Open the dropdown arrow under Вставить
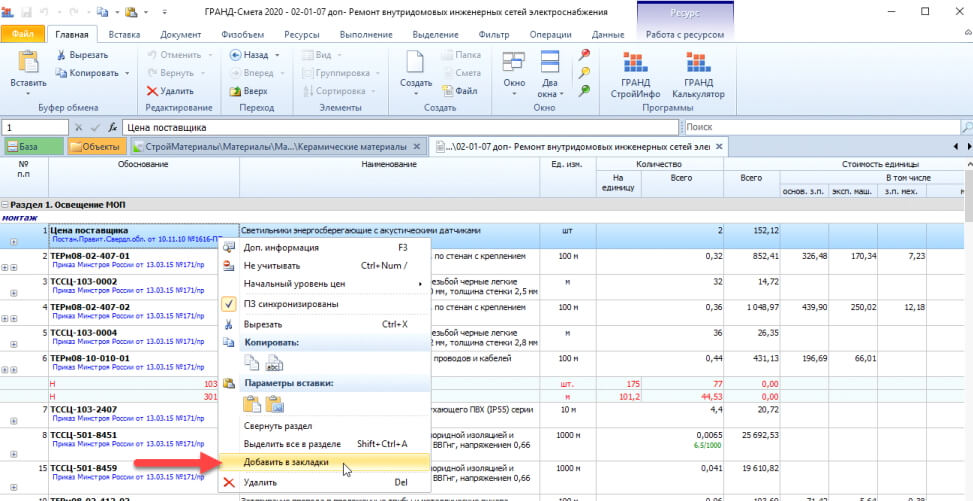This screenshot has width=973, height=501. 28,94
